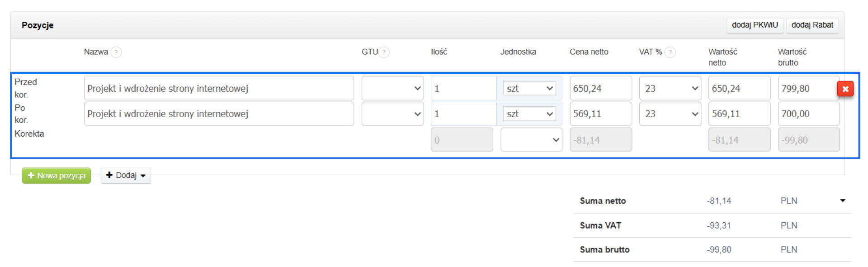The height and width of the screenshot is (267, 868).
Task: Expand the currency arrow beside Suma netto
Action: point(843,200)
